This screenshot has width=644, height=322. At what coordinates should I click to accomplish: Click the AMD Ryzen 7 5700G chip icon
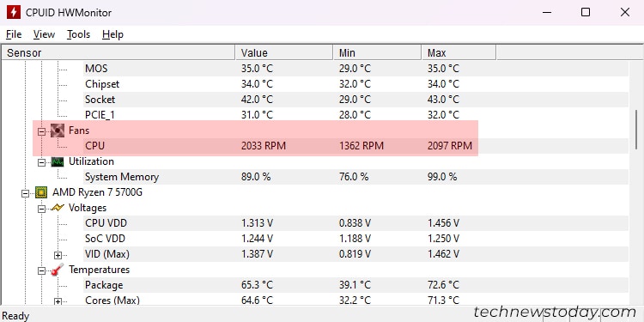click(40, 192)
